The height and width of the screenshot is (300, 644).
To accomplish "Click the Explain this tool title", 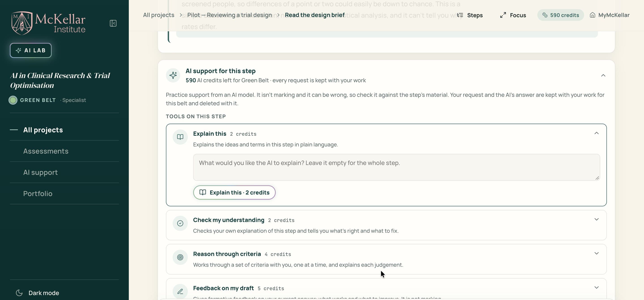I will (210, 134).
